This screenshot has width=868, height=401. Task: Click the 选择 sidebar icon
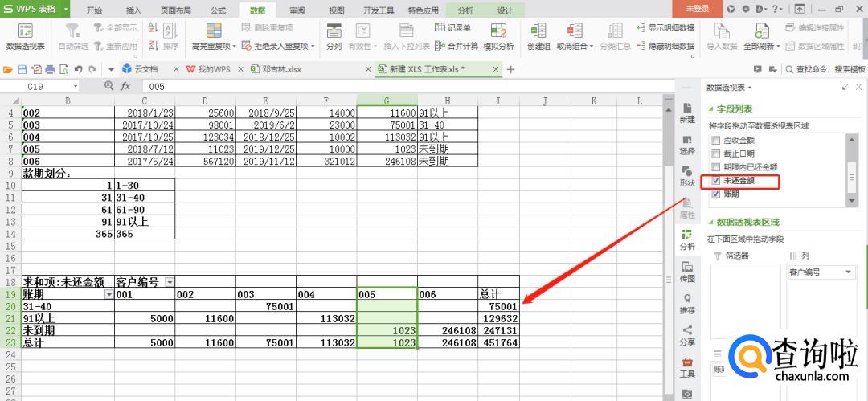pos(687,144)
